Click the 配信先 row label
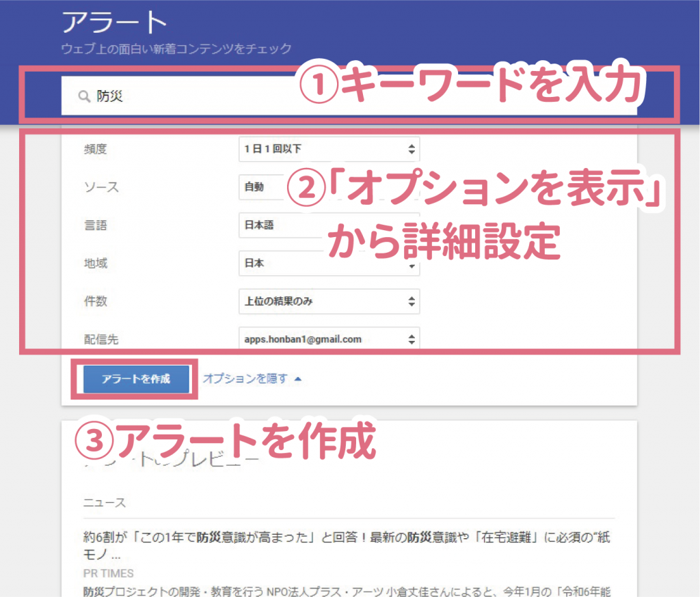Image resolution: width=700 pixels, height=597 pixels. point(100,339)
